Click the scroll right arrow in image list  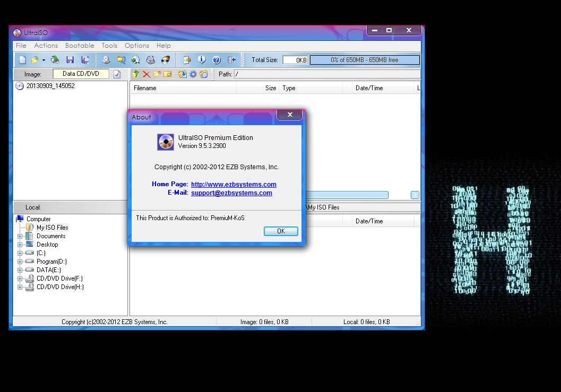click(x=415, y=195)
